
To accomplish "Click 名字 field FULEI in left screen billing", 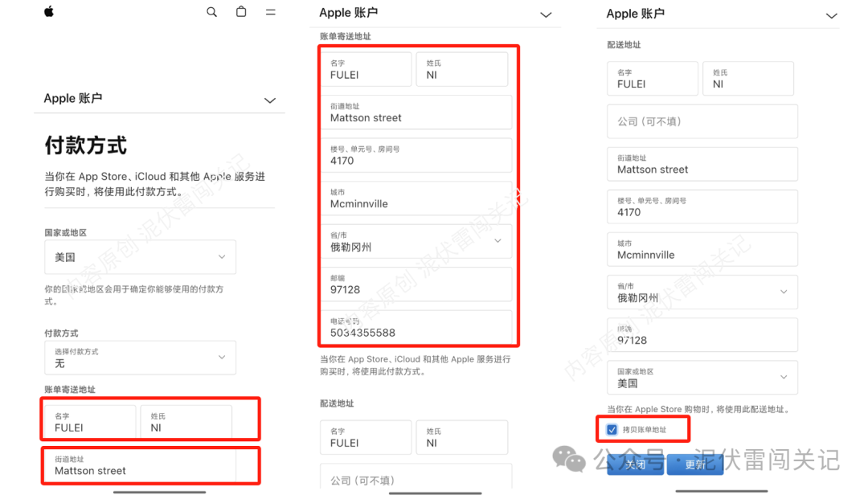I will 90,422.
